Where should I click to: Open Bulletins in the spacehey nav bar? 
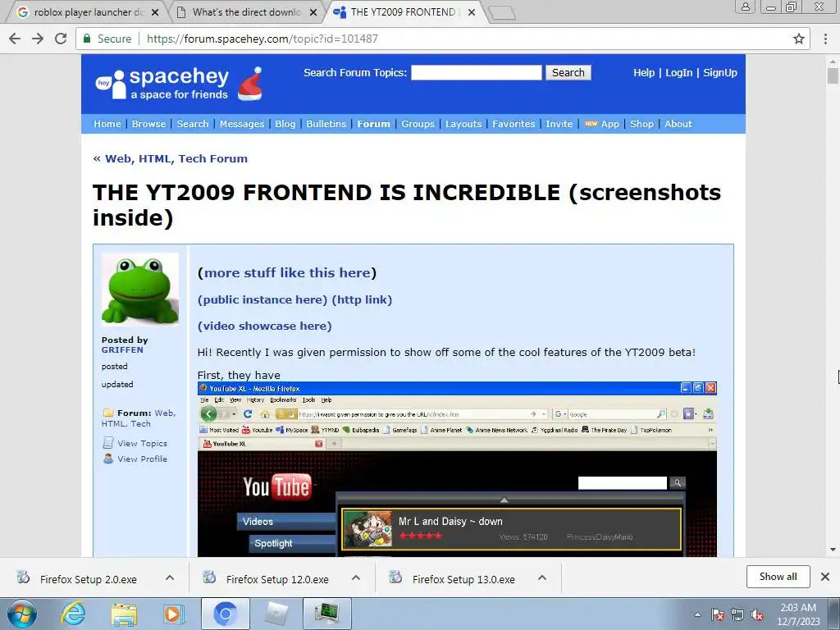pos(326,124)
